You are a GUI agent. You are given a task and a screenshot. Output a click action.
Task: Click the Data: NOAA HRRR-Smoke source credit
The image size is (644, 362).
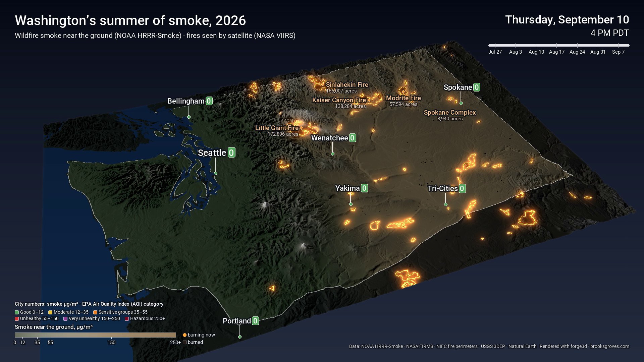376,347
